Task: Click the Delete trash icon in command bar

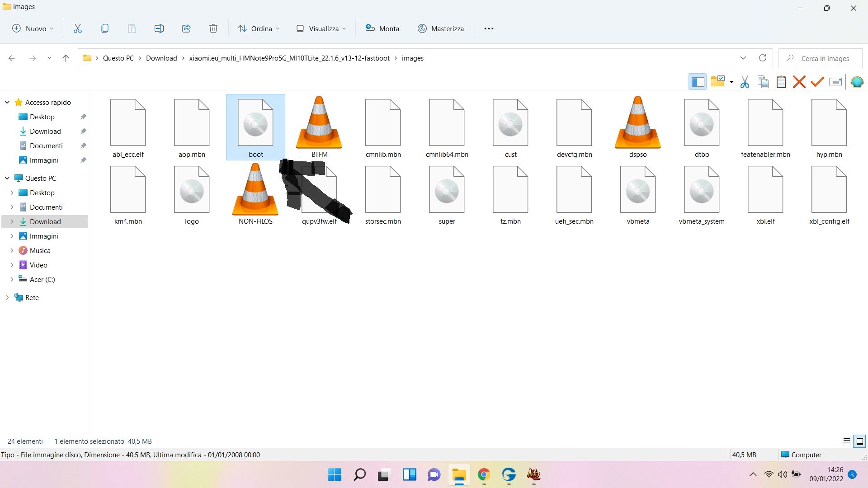Action: [x=213, y=28]
